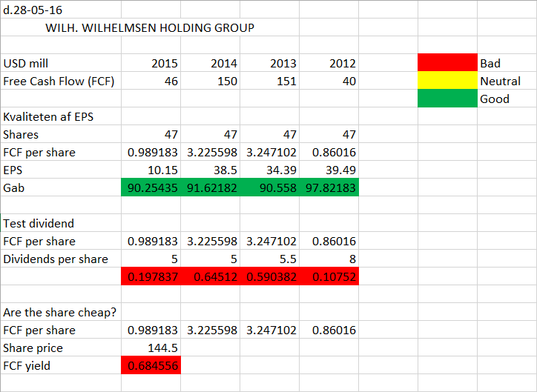
Task: Click the red Bad legend swatch
Action: (447, 62)
